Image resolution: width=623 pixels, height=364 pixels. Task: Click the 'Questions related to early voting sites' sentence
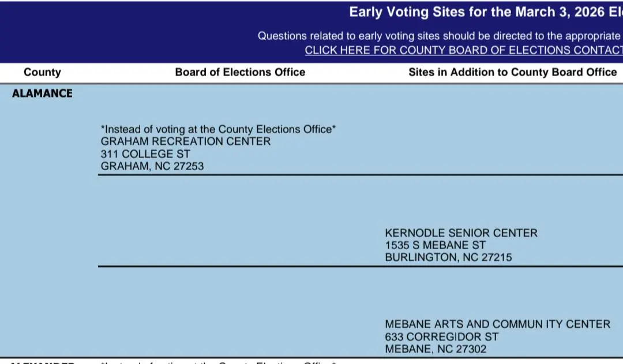(x=440, y=36)
